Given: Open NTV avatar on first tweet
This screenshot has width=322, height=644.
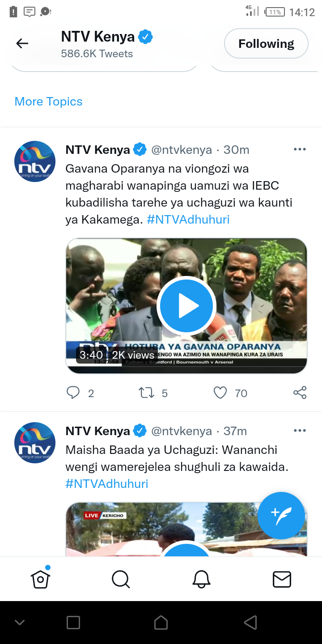Looking at the screenshot, I should coord(35,161).
